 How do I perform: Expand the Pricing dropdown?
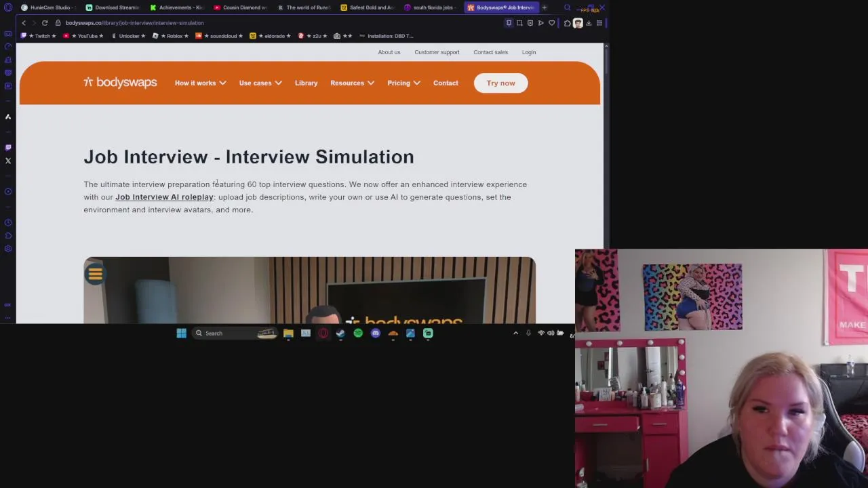[x=403, y=83]
